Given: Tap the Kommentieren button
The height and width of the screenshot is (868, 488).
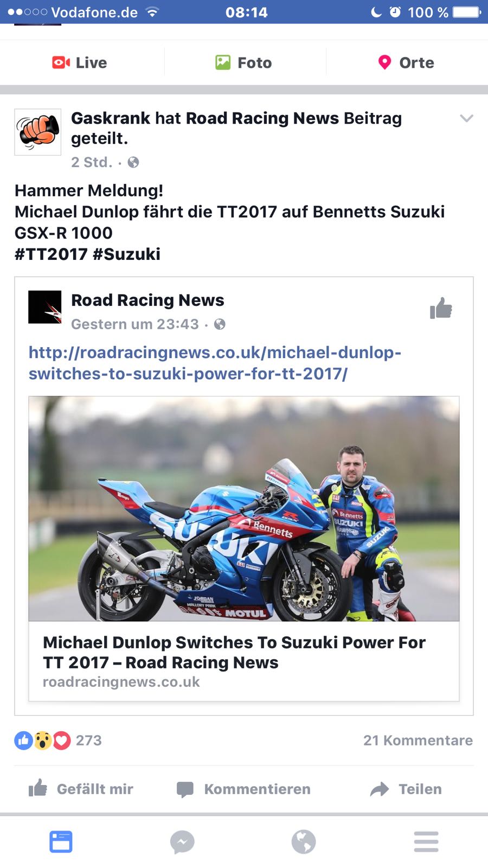Looking at the screenshot, I should [244, 789].
